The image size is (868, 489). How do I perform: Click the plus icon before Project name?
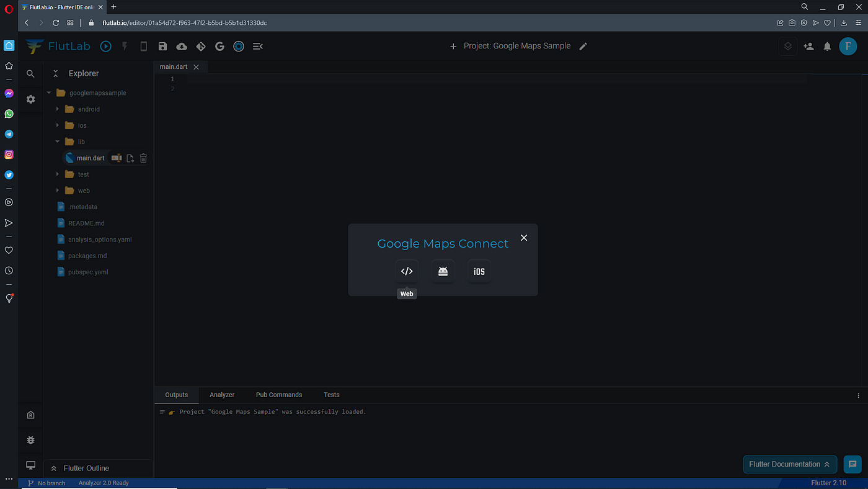(453, 46)
